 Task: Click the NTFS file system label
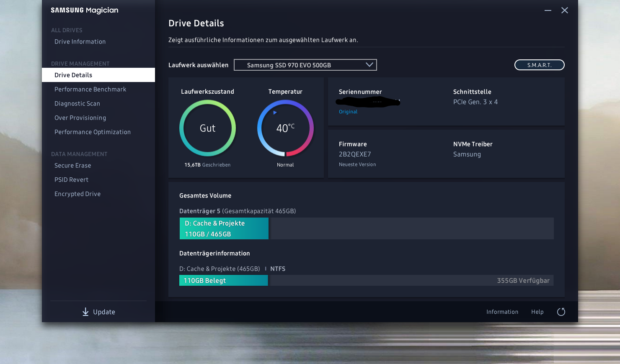(x=278, y=269)
